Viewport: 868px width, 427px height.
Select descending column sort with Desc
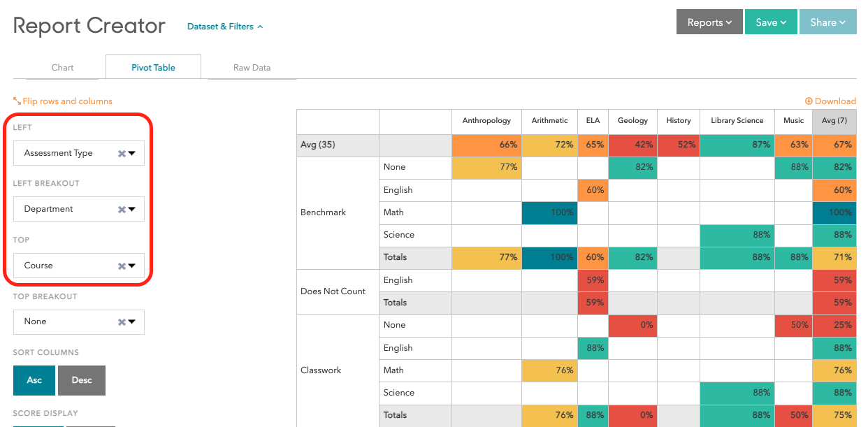(x=82, y=380)
